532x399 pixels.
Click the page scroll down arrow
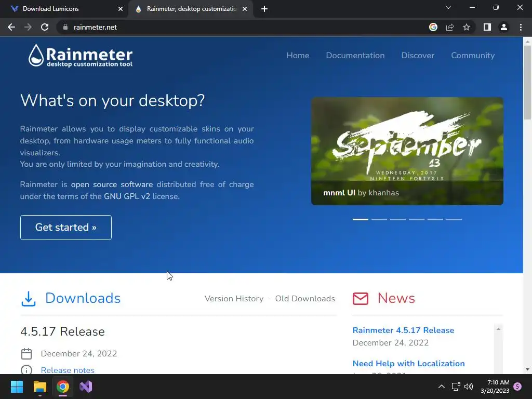click(x=527, y=369)
